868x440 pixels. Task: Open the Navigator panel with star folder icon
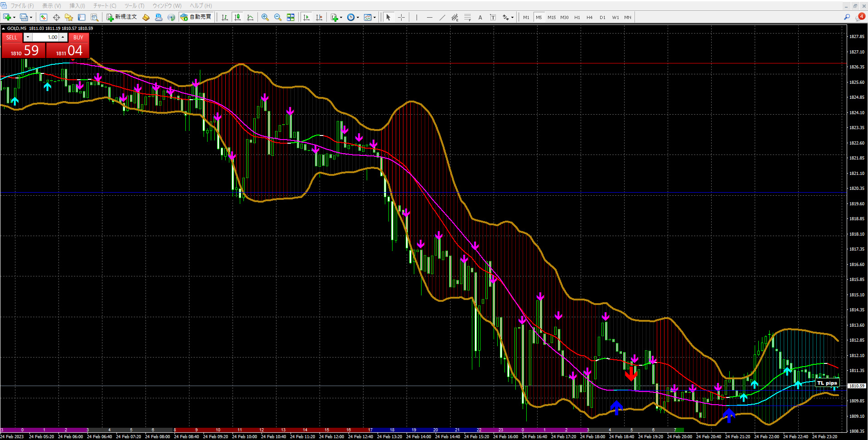[69, 17]
